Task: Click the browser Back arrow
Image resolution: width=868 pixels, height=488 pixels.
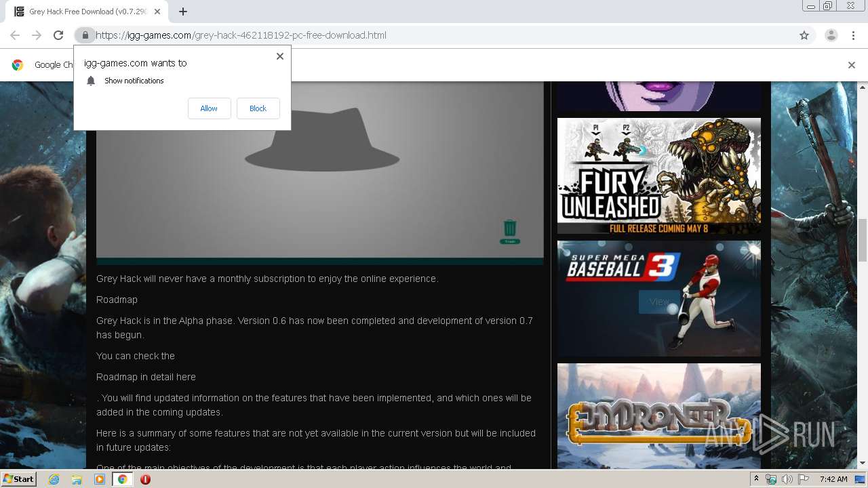Action: click(15, 35)
